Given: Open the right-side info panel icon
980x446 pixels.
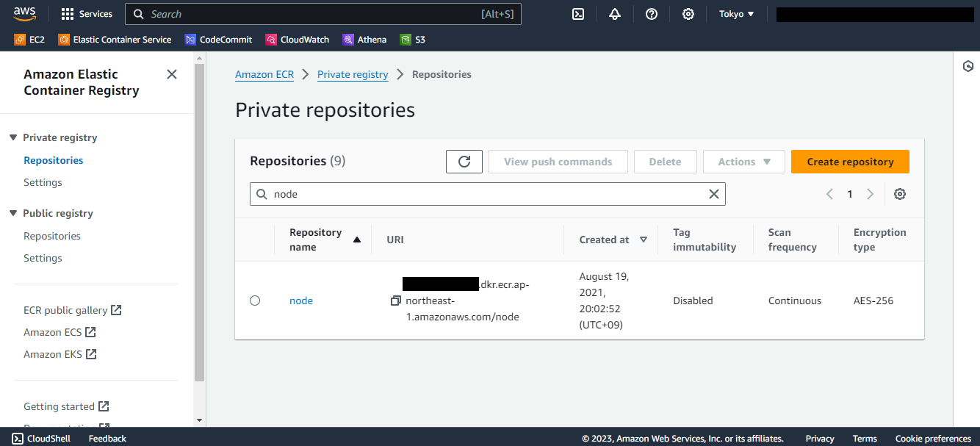Looking at the screenshot, I should [968, 66].
